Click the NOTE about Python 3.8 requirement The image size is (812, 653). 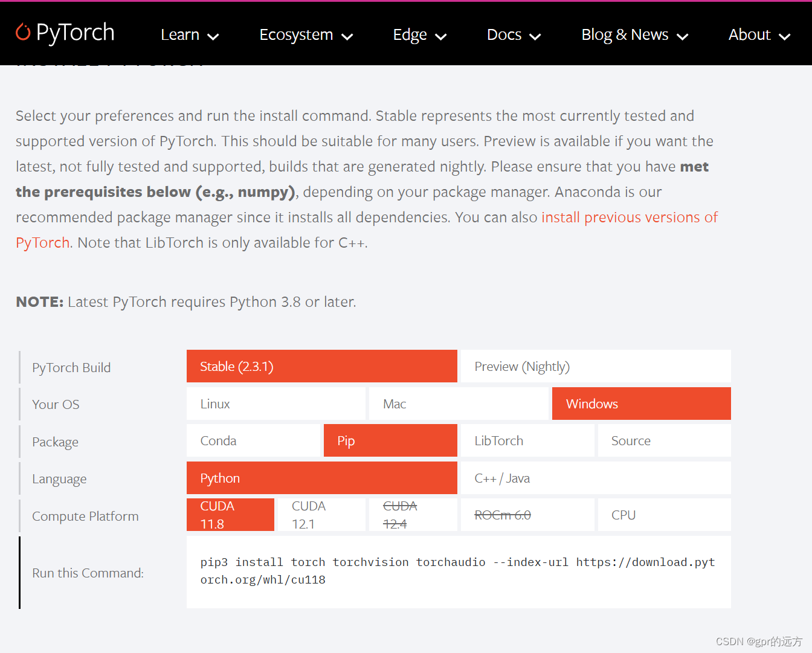pos(186,301)
